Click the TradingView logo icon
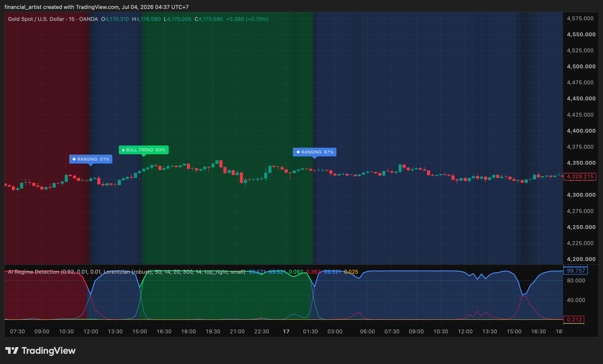 click(12, 350)
